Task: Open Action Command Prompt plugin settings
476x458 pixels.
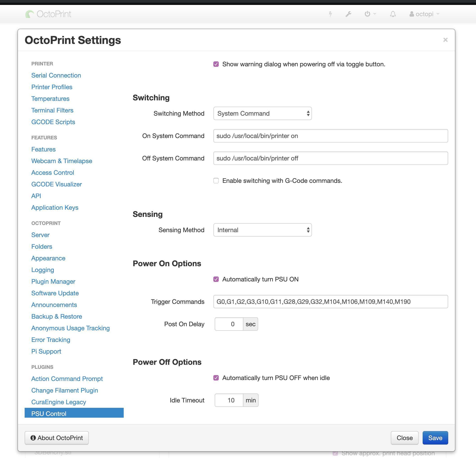Action: tap(67, 379)
